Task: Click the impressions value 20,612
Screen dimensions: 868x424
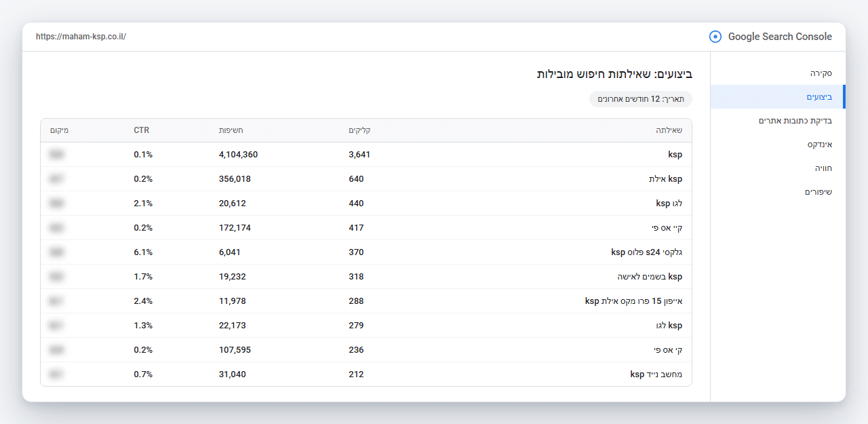Action: click(x=233, y=204)
